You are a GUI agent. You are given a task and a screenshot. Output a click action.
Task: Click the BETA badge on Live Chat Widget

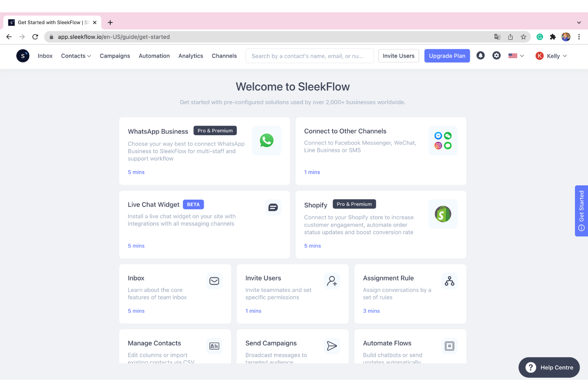click(193, 205)
